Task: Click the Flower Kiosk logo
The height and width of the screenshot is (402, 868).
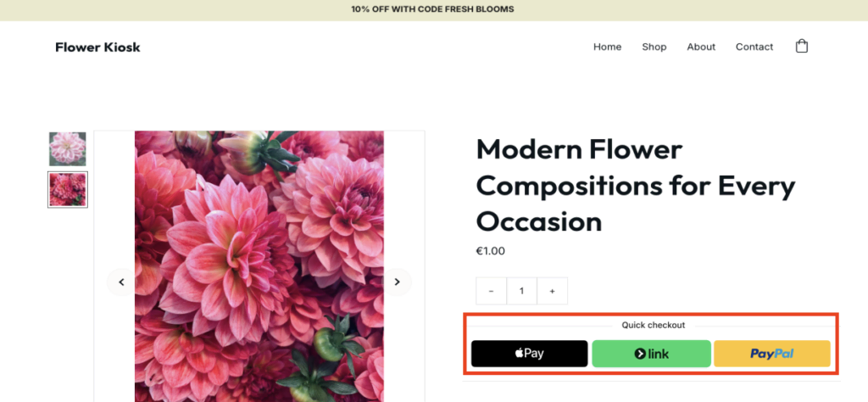Action: coord(97,47)
